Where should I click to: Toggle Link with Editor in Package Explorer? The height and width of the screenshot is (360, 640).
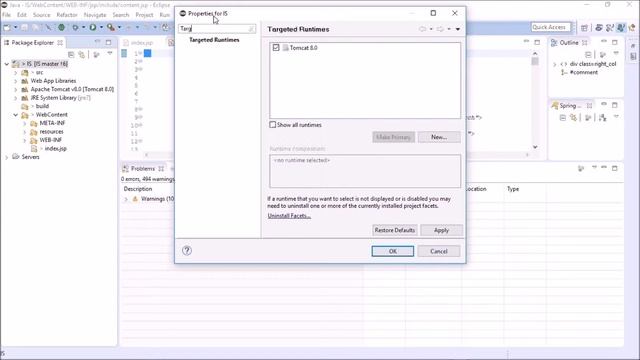click(82, 54)
